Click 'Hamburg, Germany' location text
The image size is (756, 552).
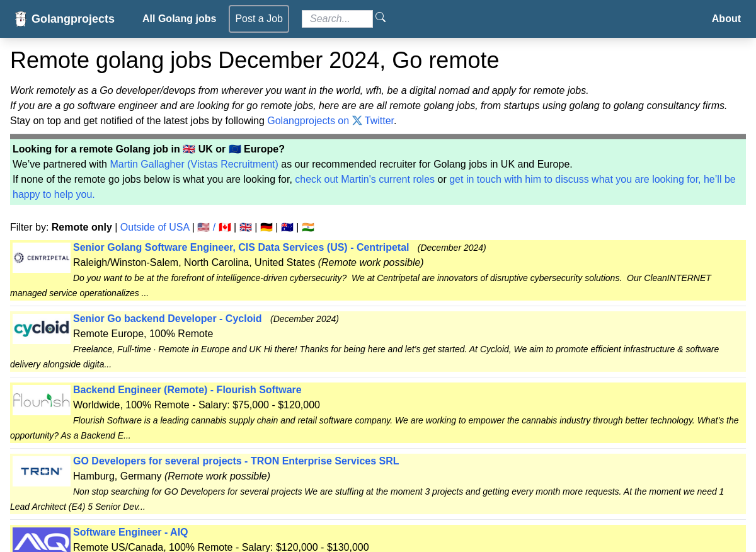click(x=117, y=476)
